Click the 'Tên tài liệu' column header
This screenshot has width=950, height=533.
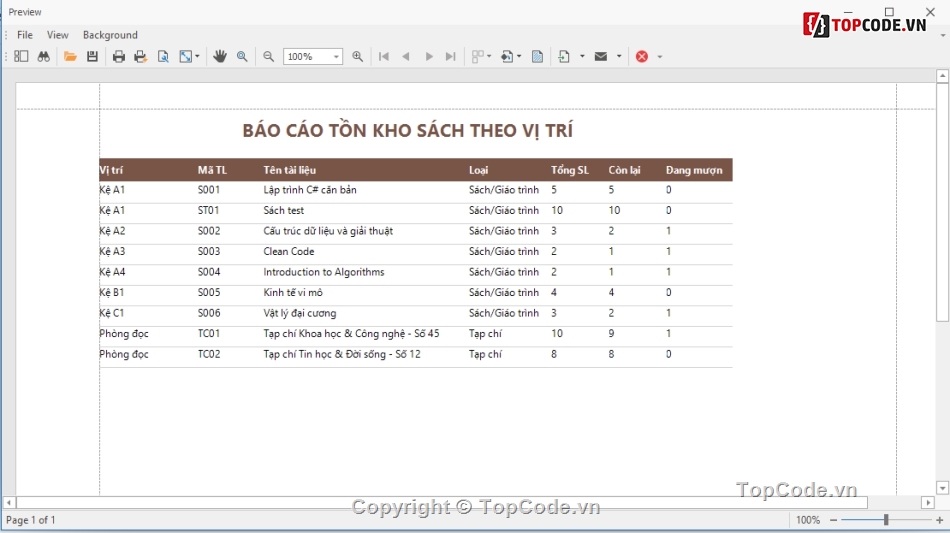click(290, 170)
